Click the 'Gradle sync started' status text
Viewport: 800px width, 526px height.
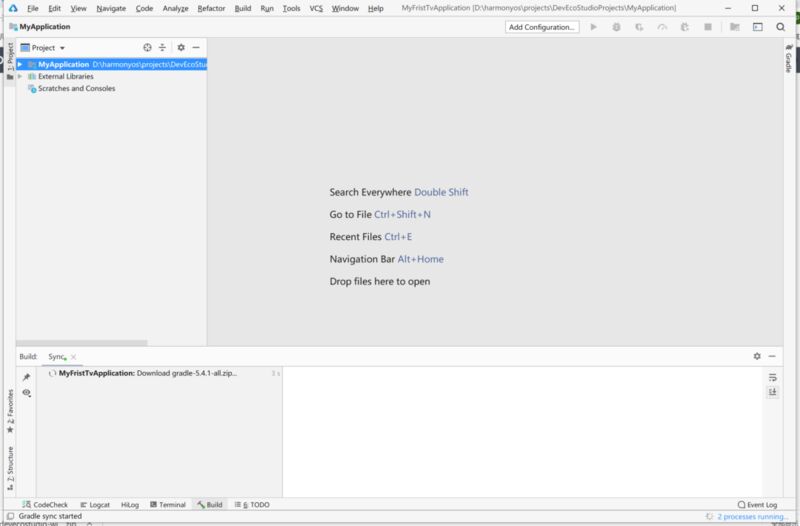[x=50, y=516]
